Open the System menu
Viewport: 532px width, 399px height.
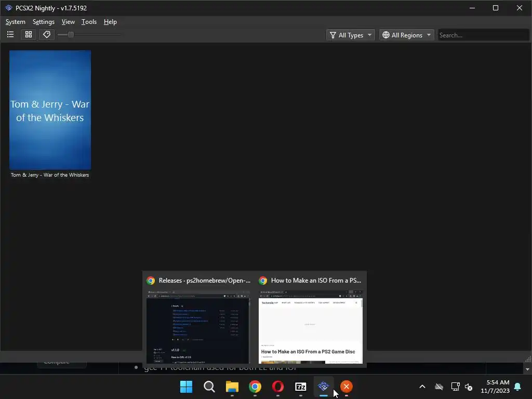click(15, 22)
